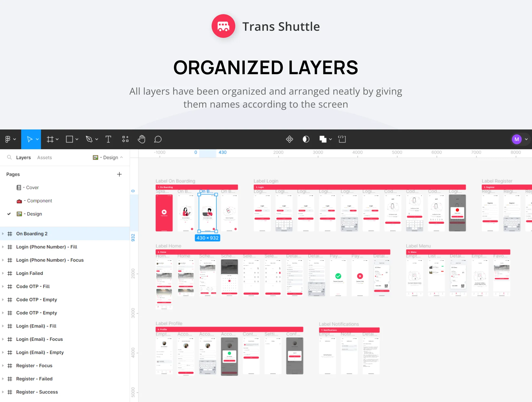The height and width of the screenshot is (402, 532).
Task: Open the account dropdown beside avatar
Action: click(x=526, y=139)
